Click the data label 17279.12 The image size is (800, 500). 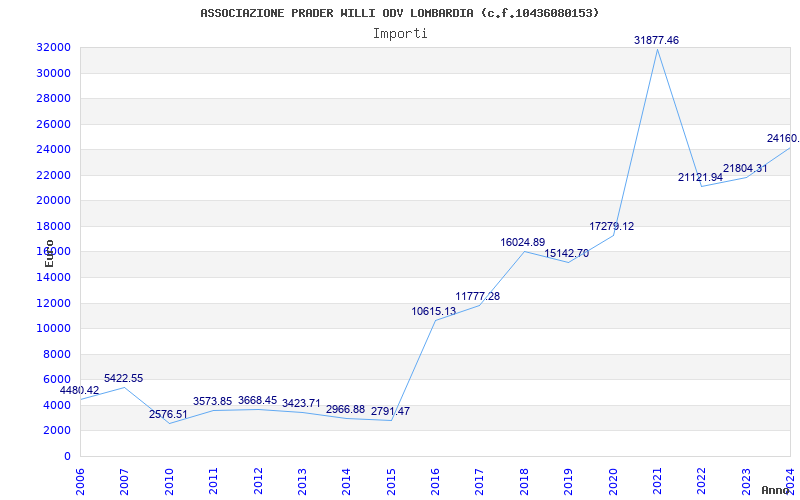tap(612, 227)
